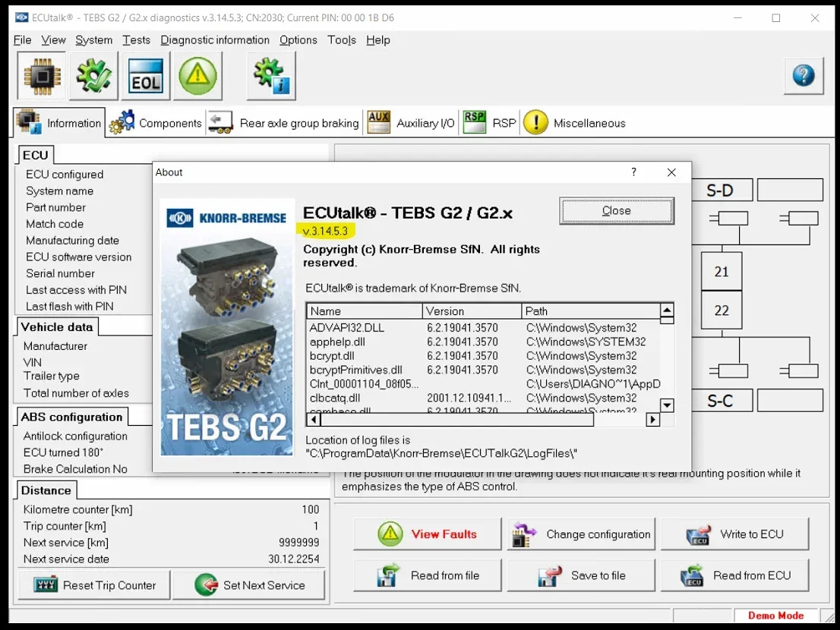Image resolution: width=840 pixels, height=630 pixels.
Task: Click the ECUtalk title bar app icon
Action: point(21,17)
